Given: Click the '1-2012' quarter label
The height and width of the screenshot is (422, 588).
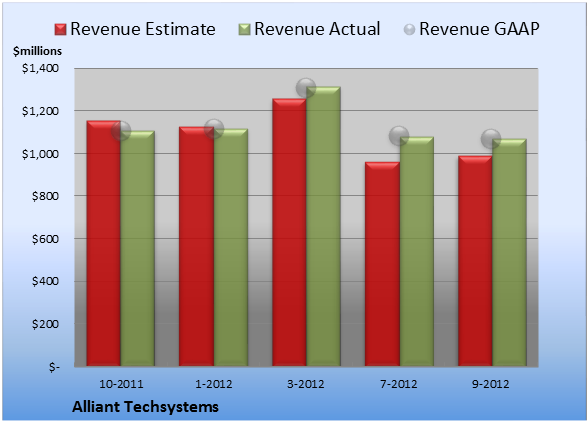Looking at the screenshot, I should tap(214, 384).
